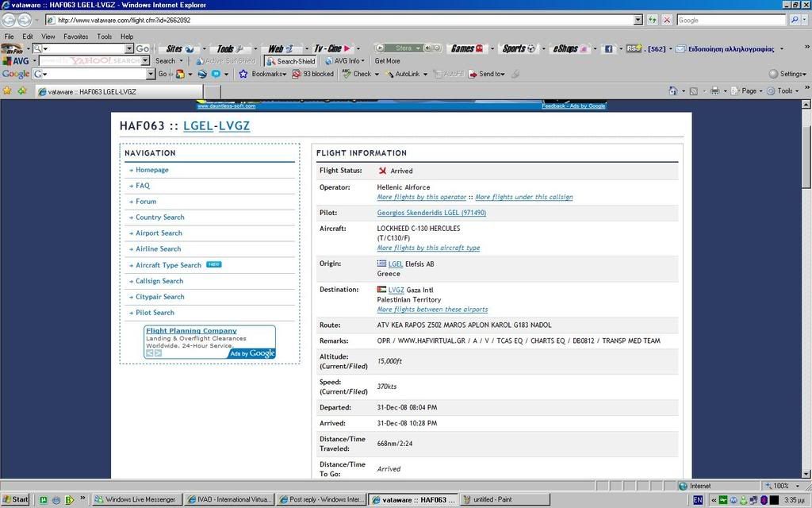This screenshot has width=812, height=508.
Task: Click the Print icon in command bar
Action: tap(714, 90)
